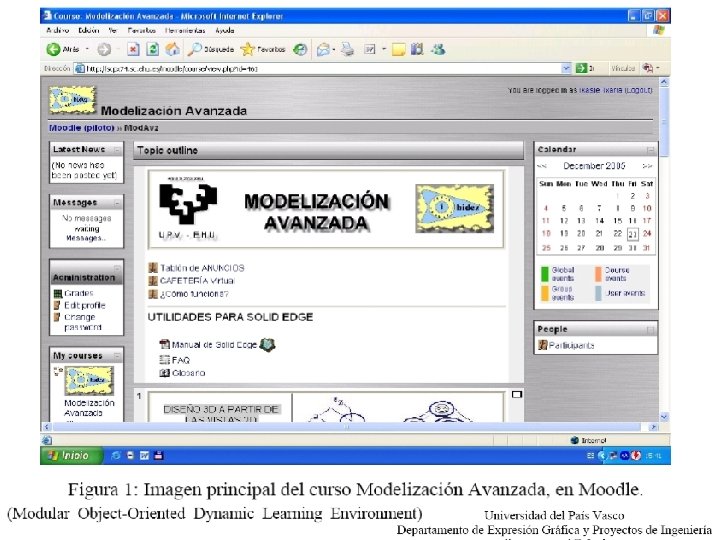Click the FAQ resource icon
Viewport: 720px width, 540px height.
[x=164, y=360]
